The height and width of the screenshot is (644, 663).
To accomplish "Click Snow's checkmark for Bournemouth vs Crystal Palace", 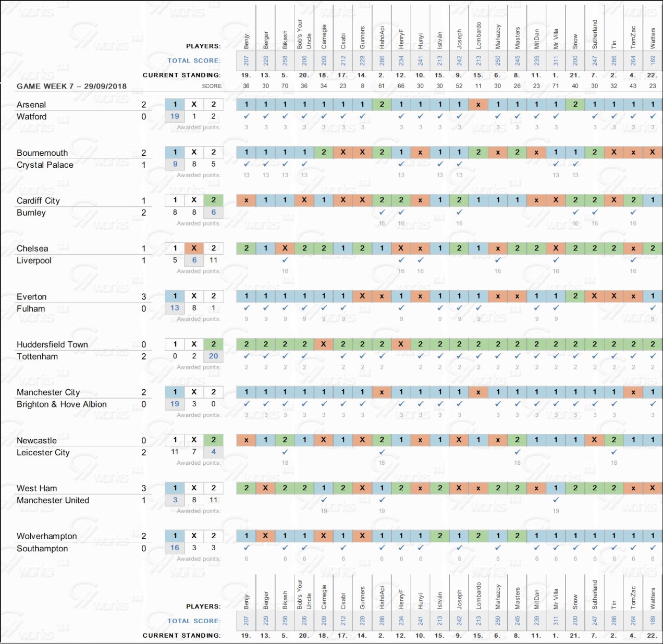I will coord(575,164).
